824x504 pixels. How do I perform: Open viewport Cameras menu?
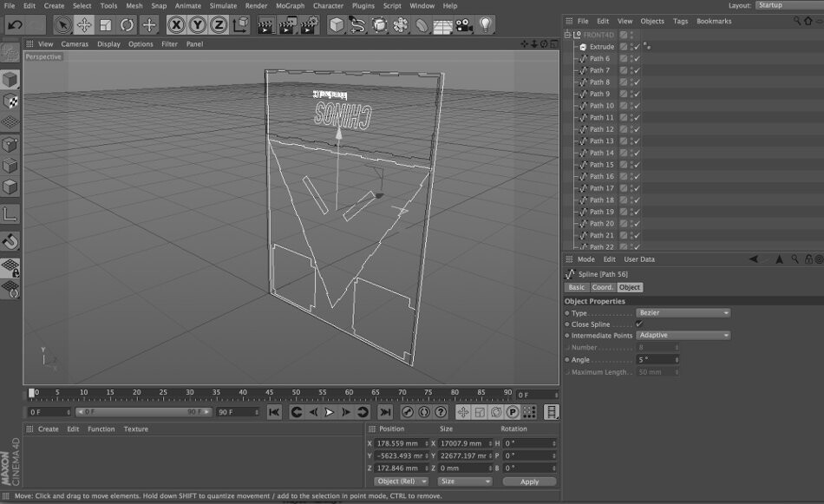(x=75, y=44)
